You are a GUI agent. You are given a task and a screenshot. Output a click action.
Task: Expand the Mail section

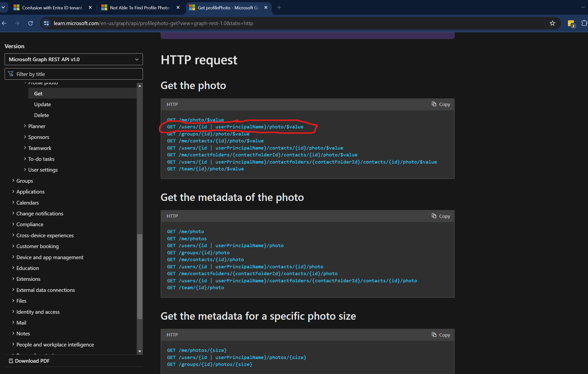coord(21,323)
